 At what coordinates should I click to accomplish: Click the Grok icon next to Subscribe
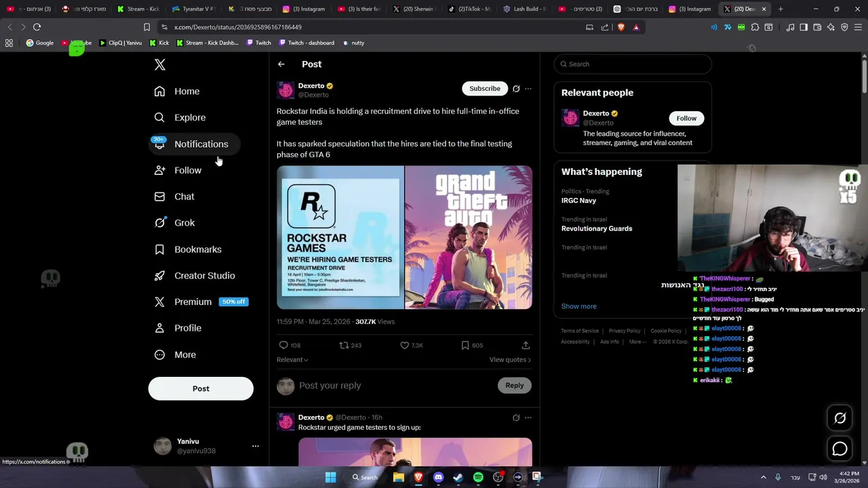[516, 89]
